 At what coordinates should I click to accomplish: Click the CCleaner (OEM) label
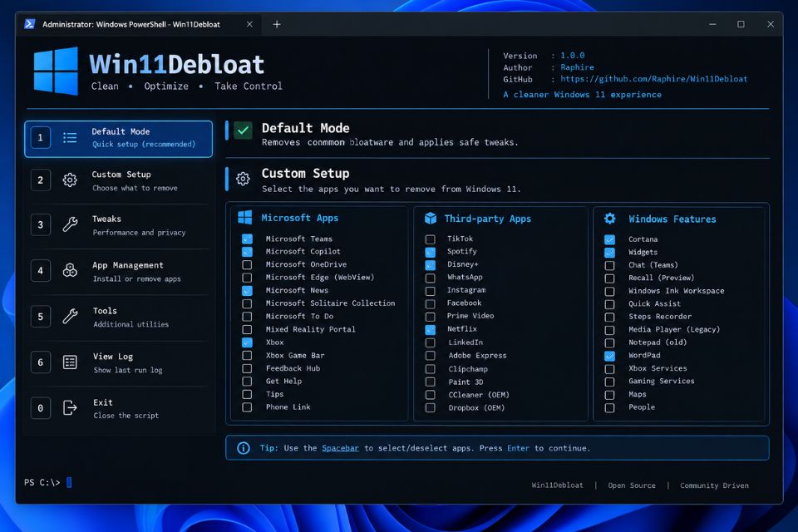pos(479,395)
